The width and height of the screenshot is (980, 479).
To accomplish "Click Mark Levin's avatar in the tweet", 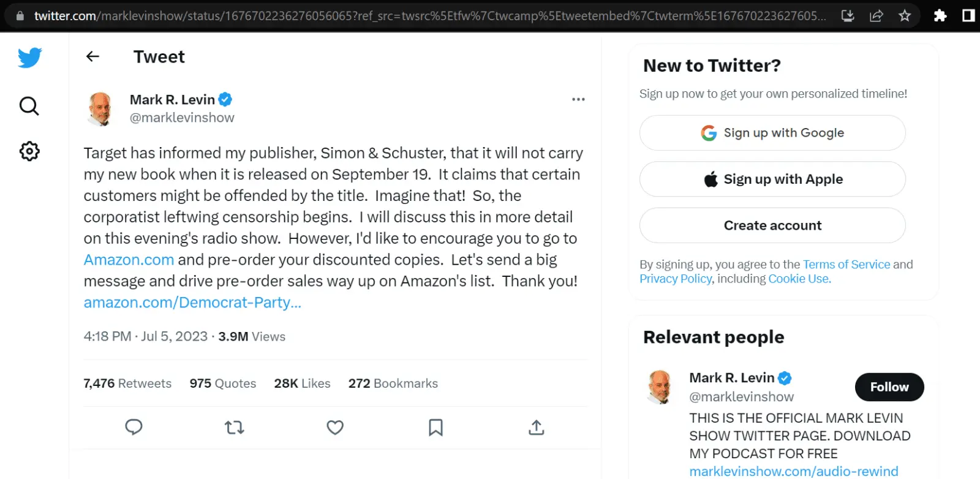I will click(100, 108).
